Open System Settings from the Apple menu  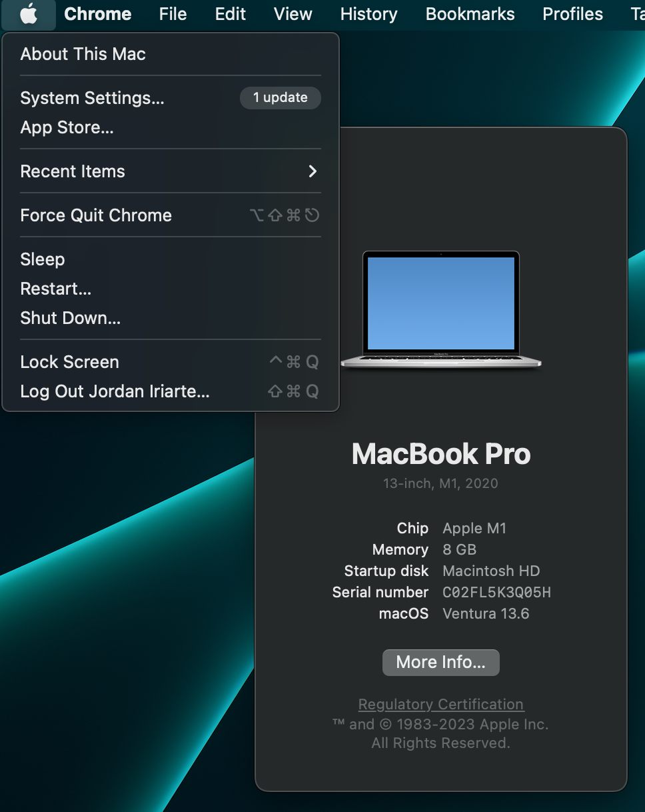point(92,98)
